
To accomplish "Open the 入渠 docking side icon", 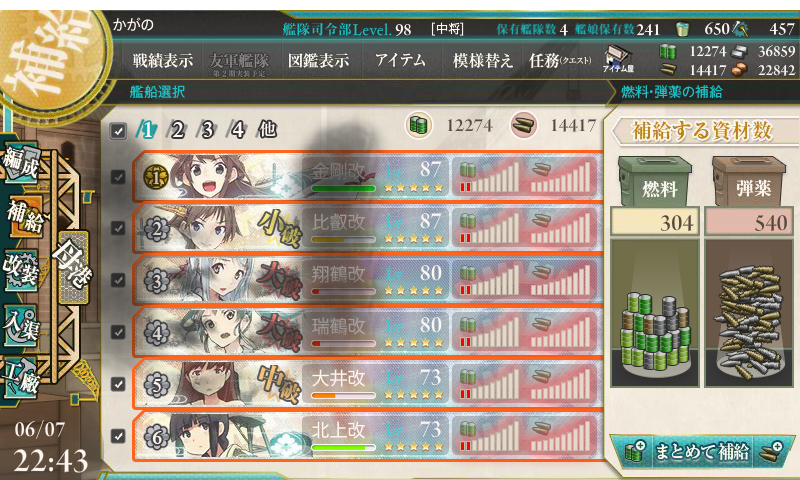I will (21, 325).
